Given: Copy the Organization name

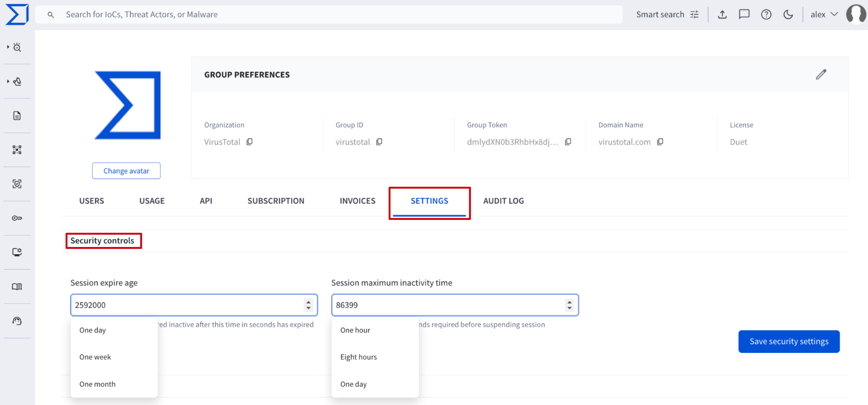Looking at the screenshot, I should tap(249, 142).
